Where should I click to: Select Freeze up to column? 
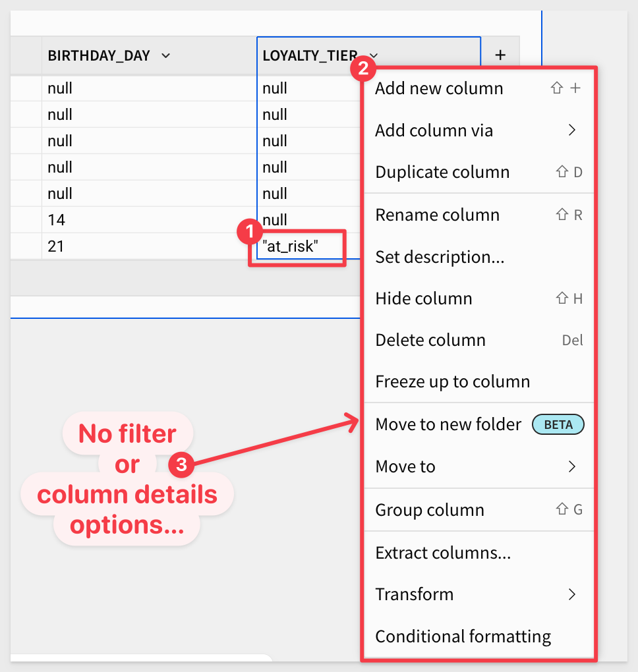[x=478, y=381]
